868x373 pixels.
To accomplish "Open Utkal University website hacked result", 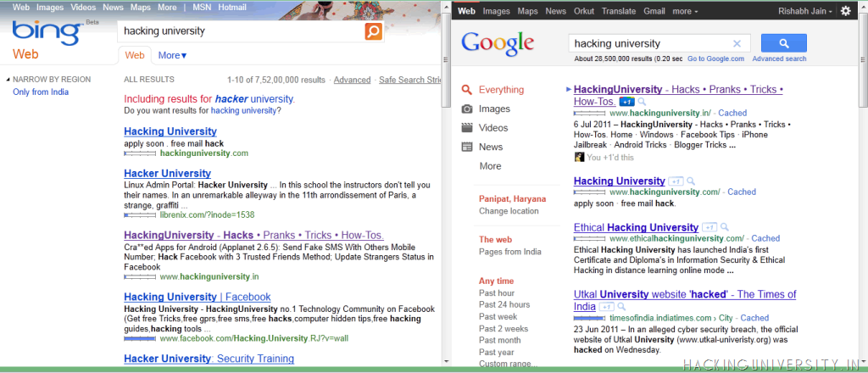I will [685, 300].
